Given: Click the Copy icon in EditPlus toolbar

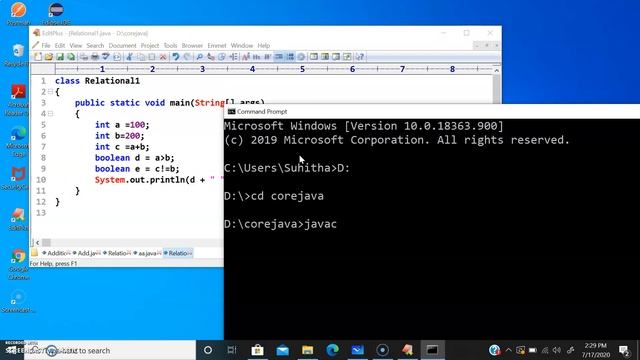Looking at the screenshot, I should click(x=141, y=57).
